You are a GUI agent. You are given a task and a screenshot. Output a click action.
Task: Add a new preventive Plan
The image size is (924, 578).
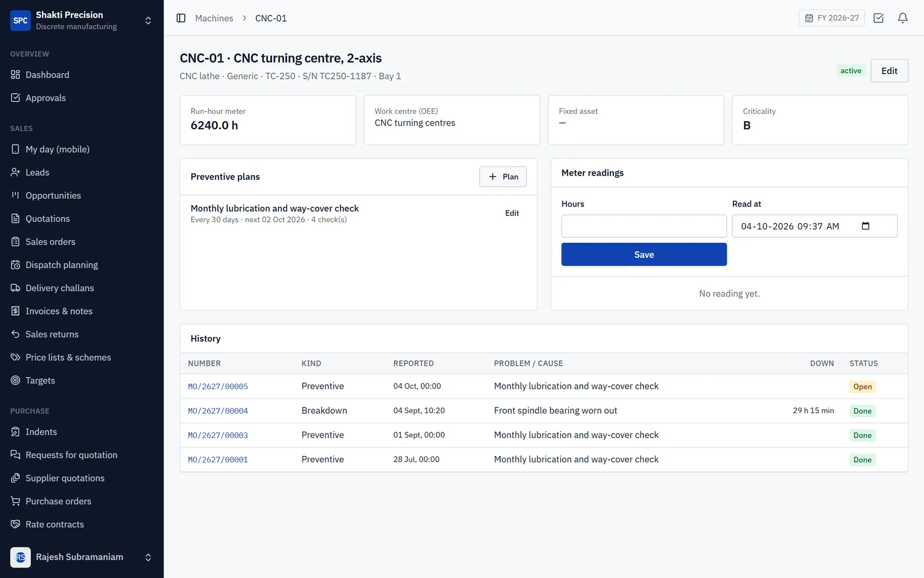point(503,177)
